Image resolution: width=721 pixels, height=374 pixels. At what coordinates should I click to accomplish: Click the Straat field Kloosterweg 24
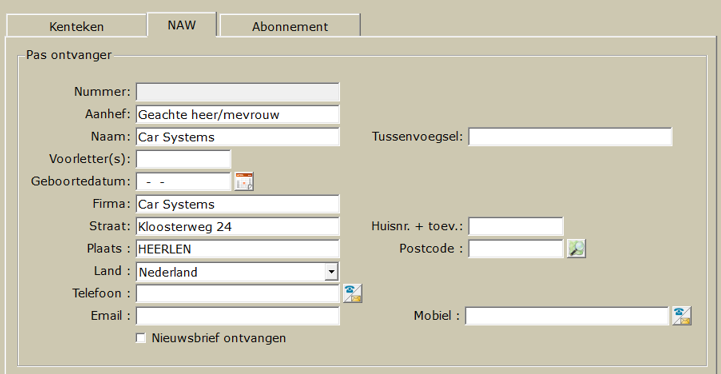click(238, 226)
